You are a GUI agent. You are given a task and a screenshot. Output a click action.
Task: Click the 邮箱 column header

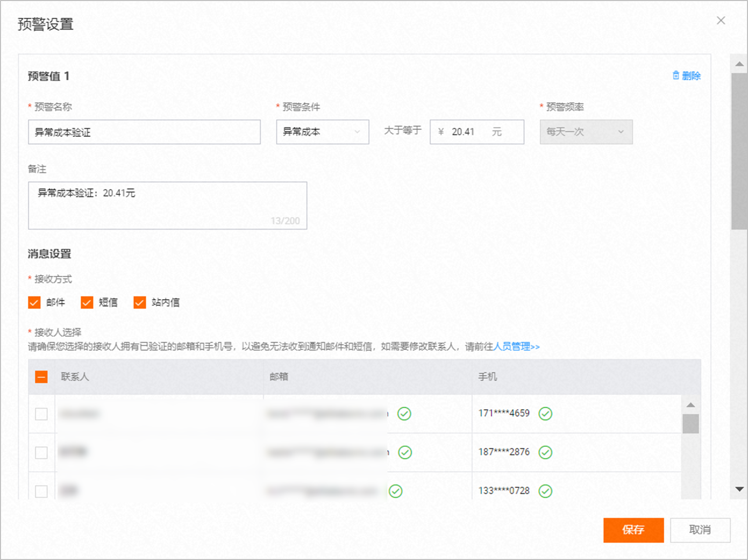(x=279, y=377)
